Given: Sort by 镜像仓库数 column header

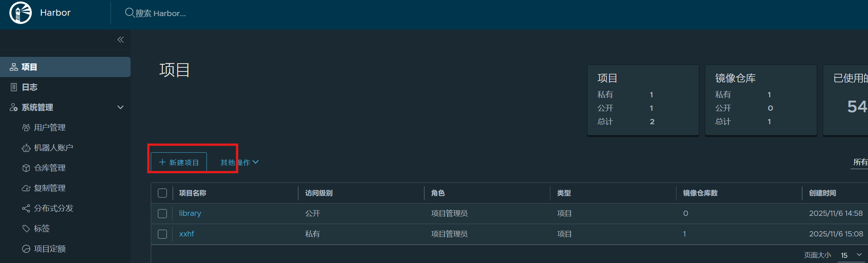Looking at the screenshot, I should pos(700,193).
